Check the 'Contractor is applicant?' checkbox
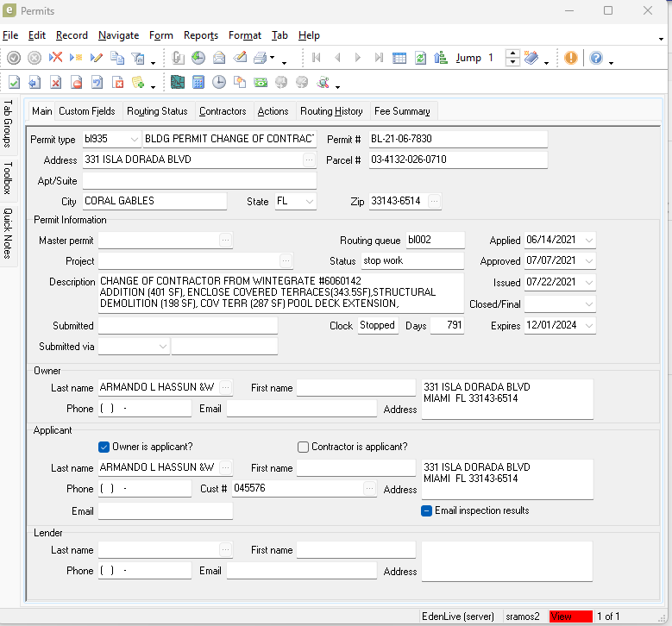The width and height of the screenshot is (672, 626). (x=303, y=447)
